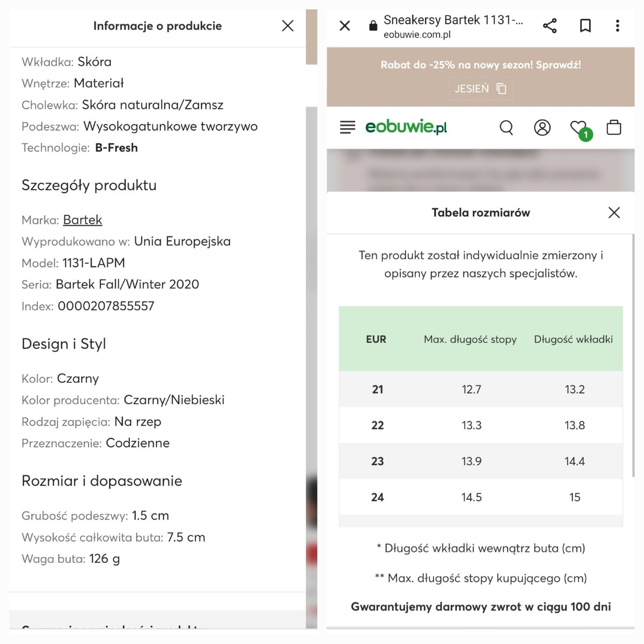
Task: Tap the browser share icon
Action: pos(550,25)
